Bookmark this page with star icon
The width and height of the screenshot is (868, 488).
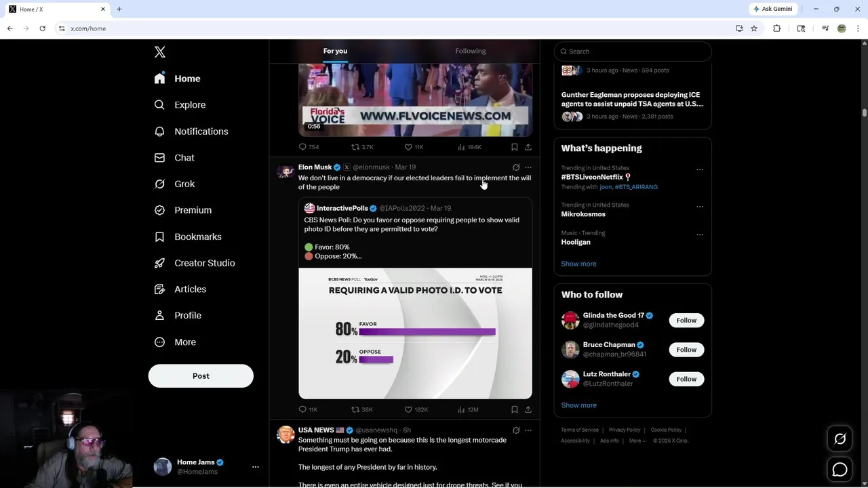point(753,28)
